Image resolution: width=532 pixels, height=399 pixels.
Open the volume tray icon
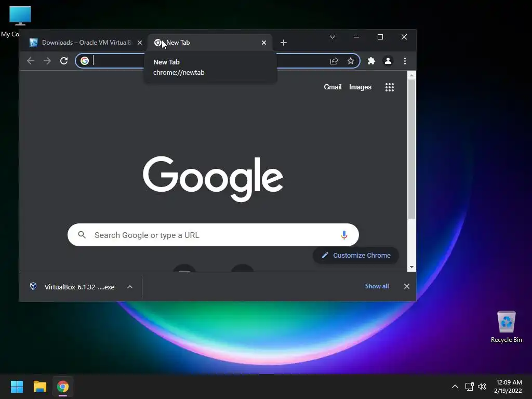(x=482, y=387)
